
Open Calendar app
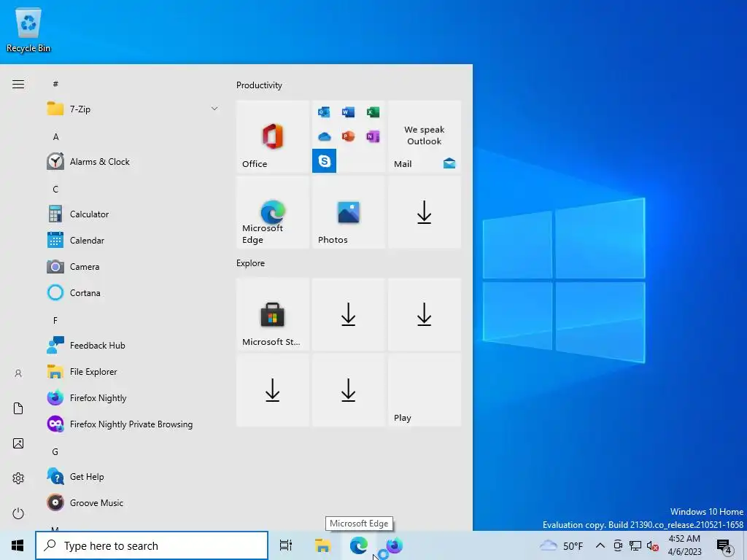click(133, 241)
